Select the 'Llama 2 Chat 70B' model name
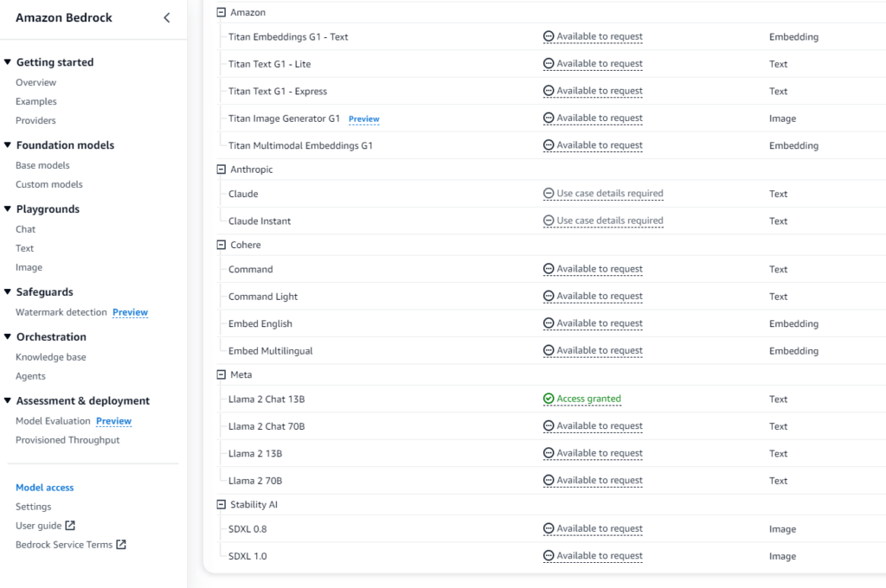 [x=266, y=426]
